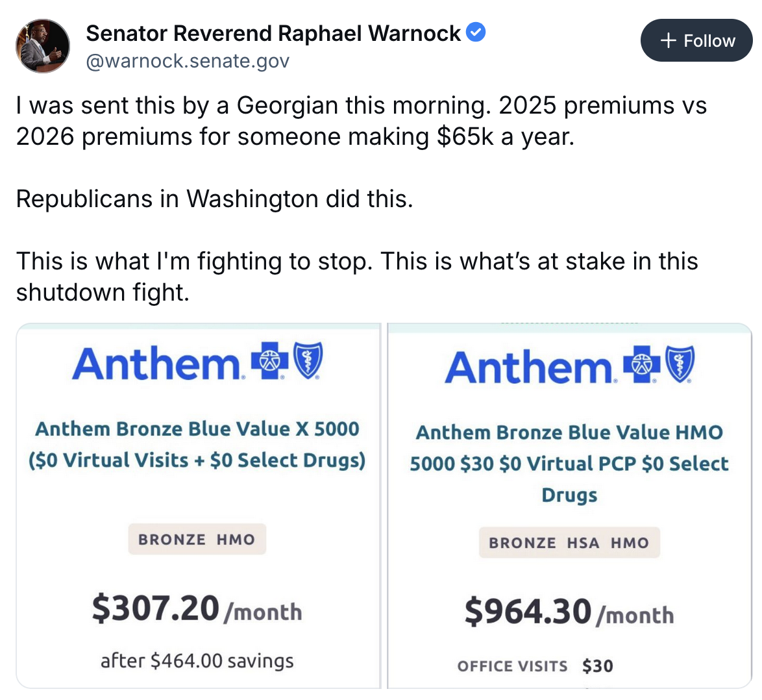Click the blue verified checkmark badge
Screen dimensions: 762x700
476,32
